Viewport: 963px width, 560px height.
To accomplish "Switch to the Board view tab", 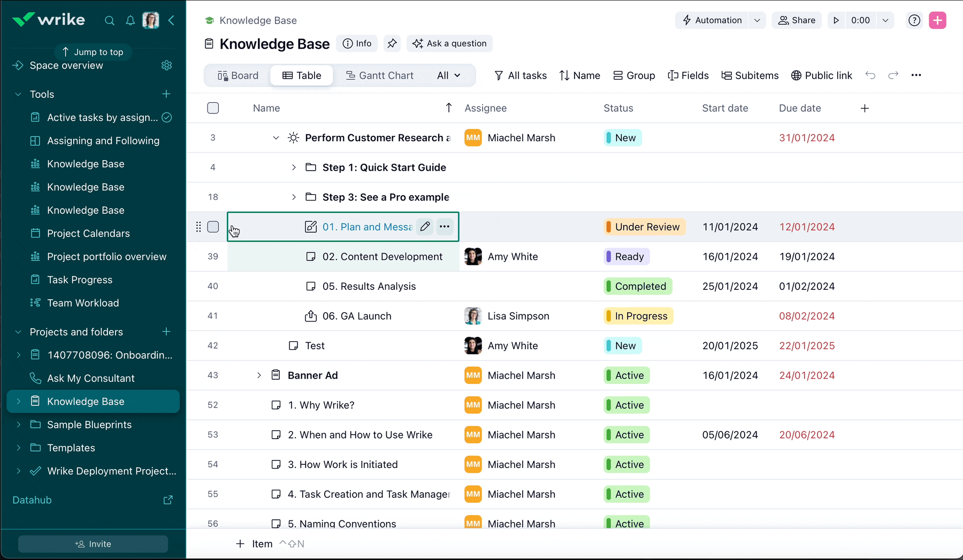I will 238,75.
